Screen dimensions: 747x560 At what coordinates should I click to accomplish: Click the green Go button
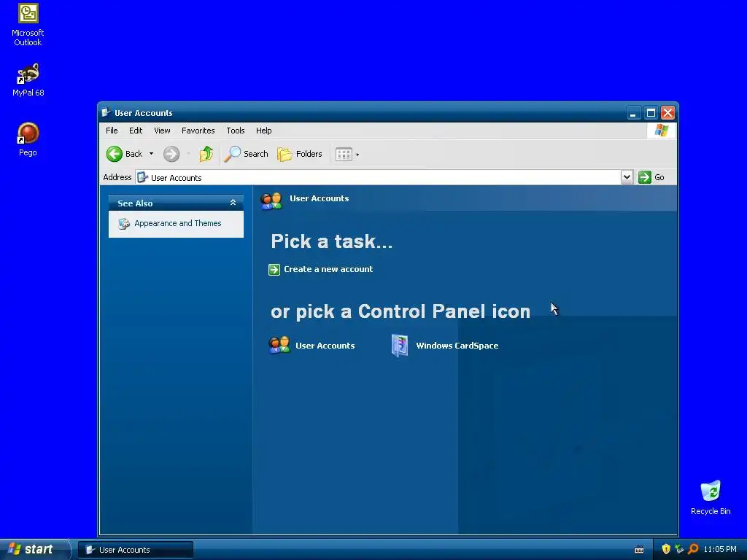[x=651, y=177]
